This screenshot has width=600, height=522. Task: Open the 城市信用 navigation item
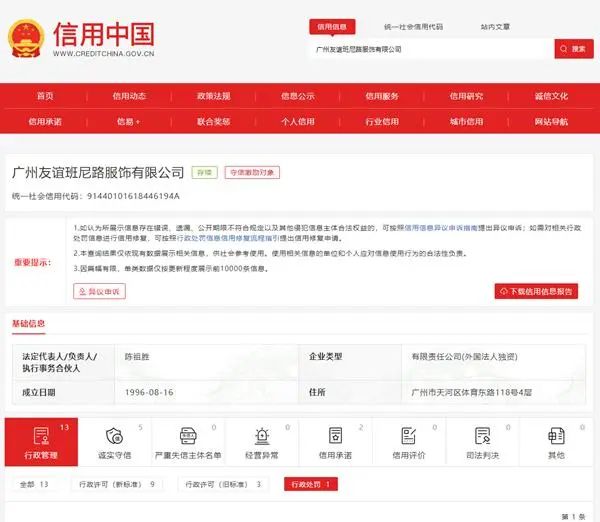point(466,122)
